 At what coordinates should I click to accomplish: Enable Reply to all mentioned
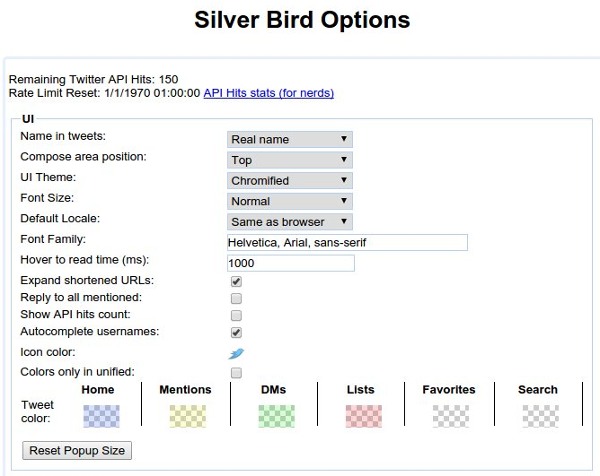pos(236,298)
